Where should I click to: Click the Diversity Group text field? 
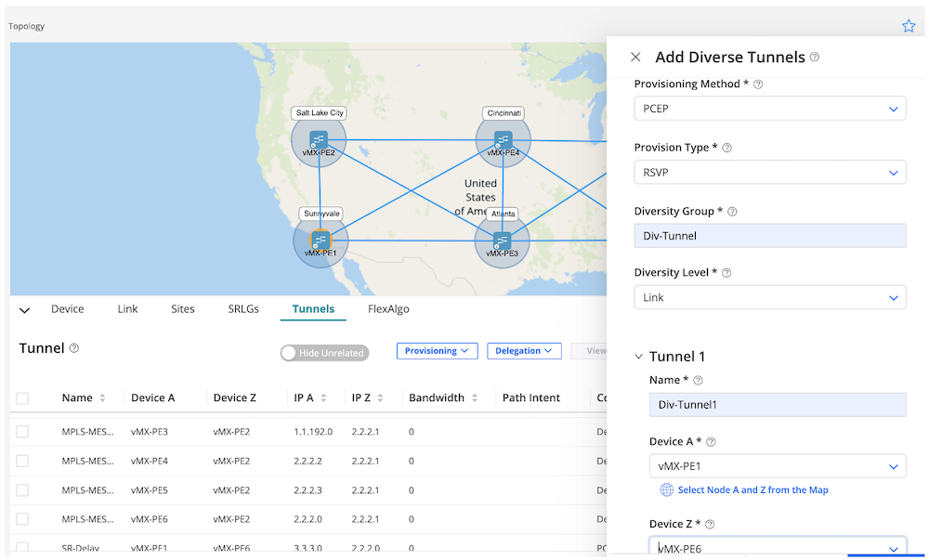pyautogui.click(x=769, y=236)
